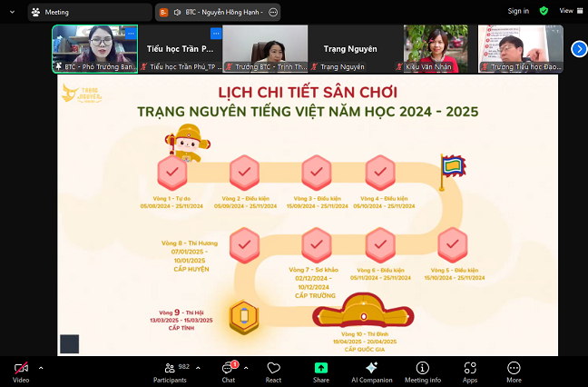Click the green encryption shield icon
Image resolution: width=588 pixels, height=387 pixels.
pos(544,11)
